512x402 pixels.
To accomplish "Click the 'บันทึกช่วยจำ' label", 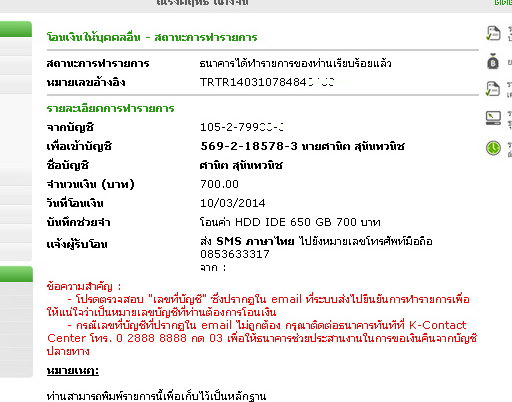I will click(78, 222).
